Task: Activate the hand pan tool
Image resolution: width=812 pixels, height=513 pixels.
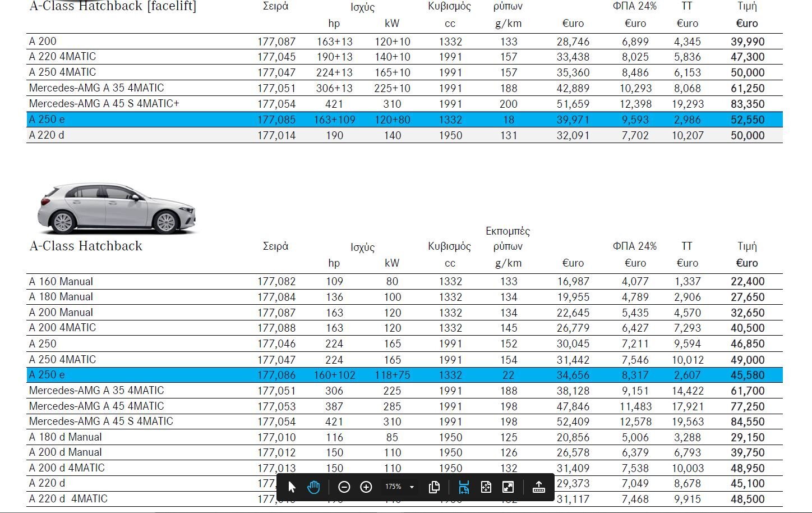Action: [x=313, y=487]
